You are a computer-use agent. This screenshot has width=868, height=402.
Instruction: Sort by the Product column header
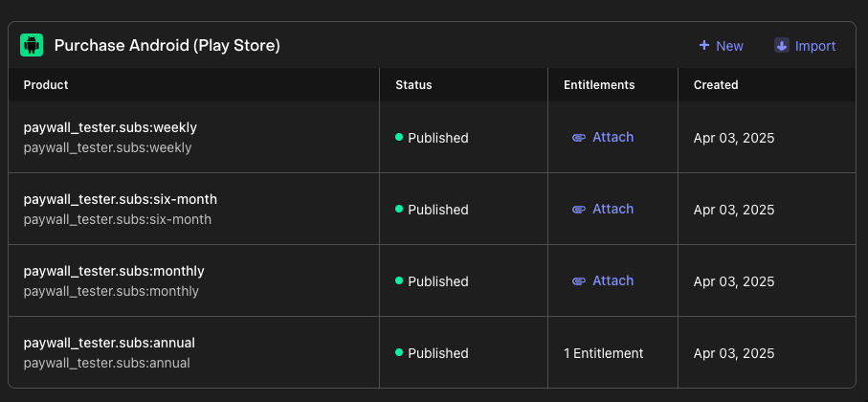point(46,85)
